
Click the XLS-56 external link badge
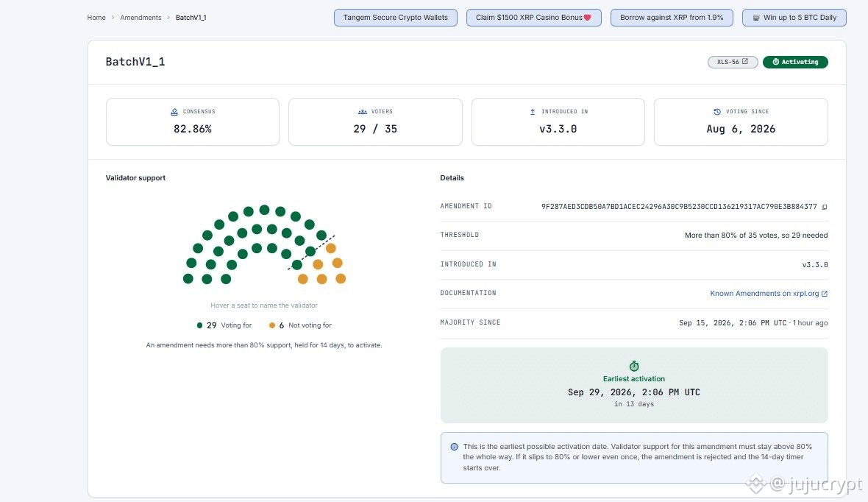click(733, 62)
